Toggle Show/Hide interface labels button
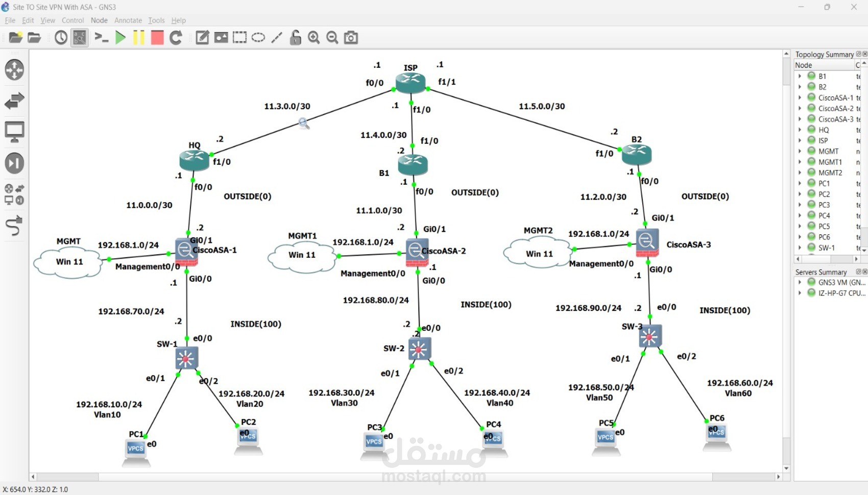The image size is (868, 495). coord(80,38)
